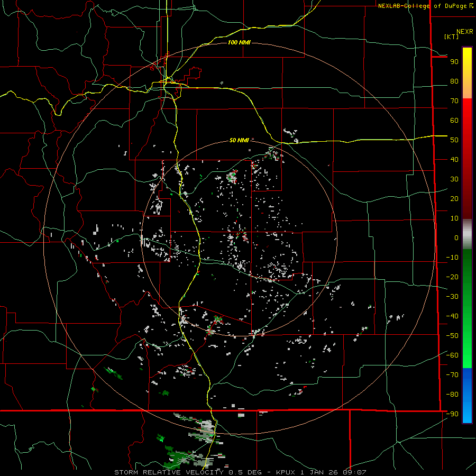This screenshot has width=476, height=476.
Task: Click the "-50" value on velocity scale
Action: click(x=452, y=336)
